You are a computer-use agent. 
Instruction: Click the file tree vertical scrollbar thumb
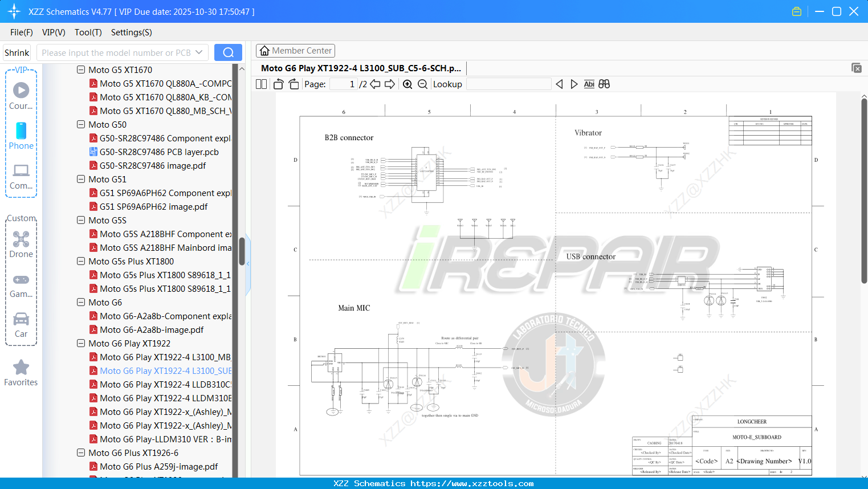[242, 251]
